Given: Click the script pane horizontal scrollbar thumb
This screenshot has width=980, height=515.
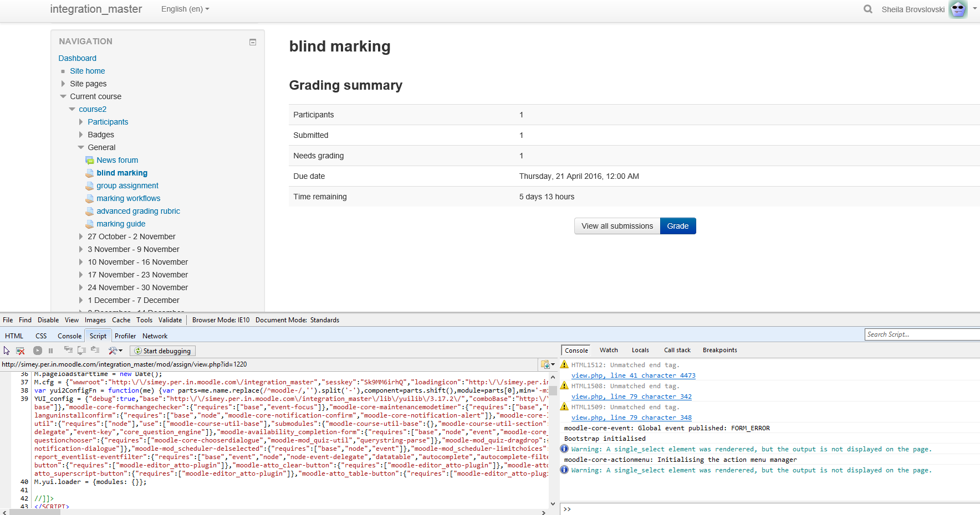Looking at the screenshot, I should click(x=35, y=512).
